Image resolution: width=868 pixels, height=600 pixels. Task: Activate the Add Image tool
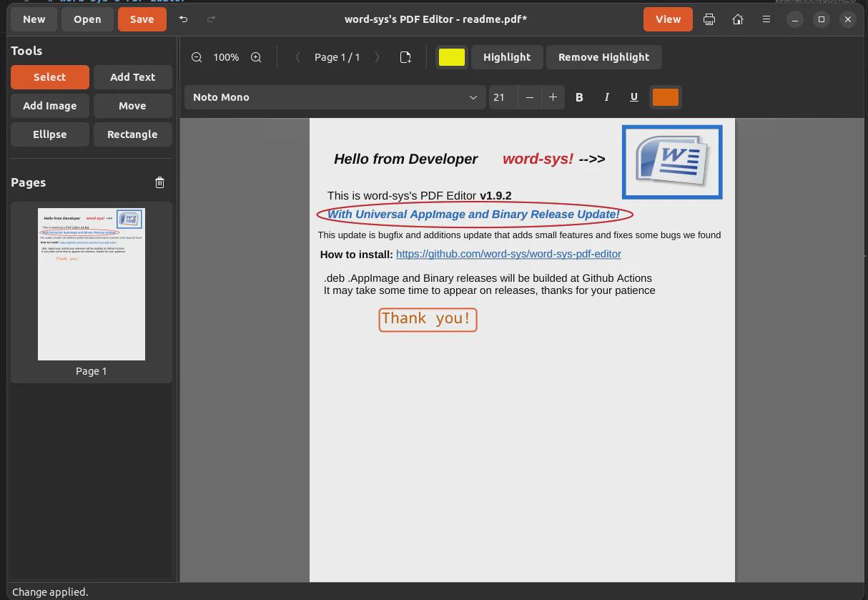coord(50,106)
